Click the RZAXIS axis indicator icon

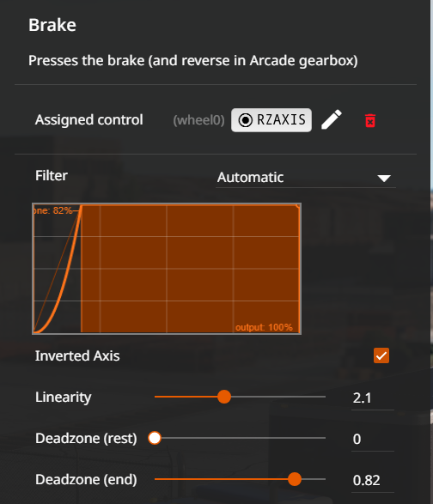246,120
